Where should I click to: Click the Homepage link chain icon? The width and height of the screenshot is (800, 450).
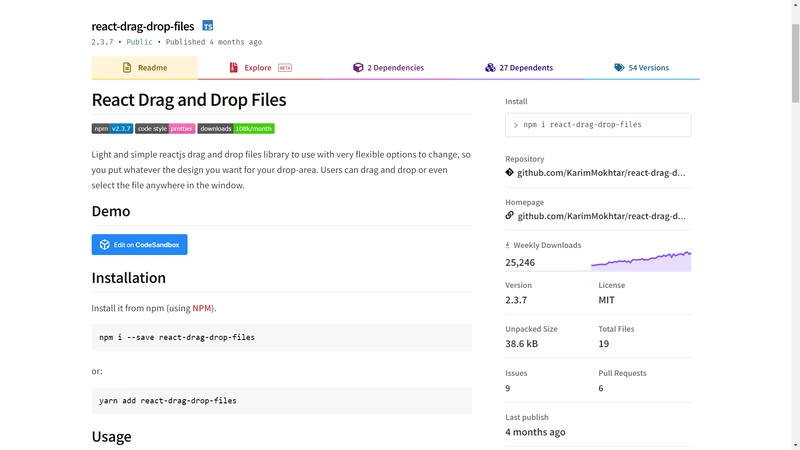point(510,215)
